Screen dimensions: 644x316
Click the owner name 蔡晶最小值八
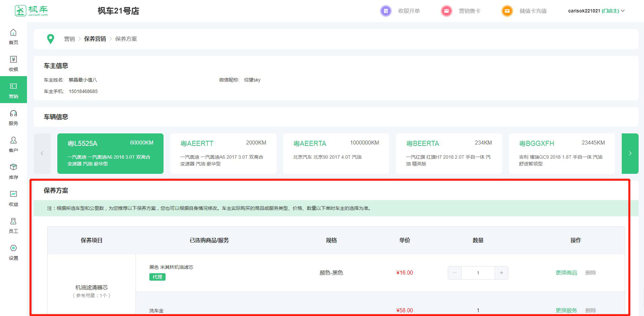[83, 80]
